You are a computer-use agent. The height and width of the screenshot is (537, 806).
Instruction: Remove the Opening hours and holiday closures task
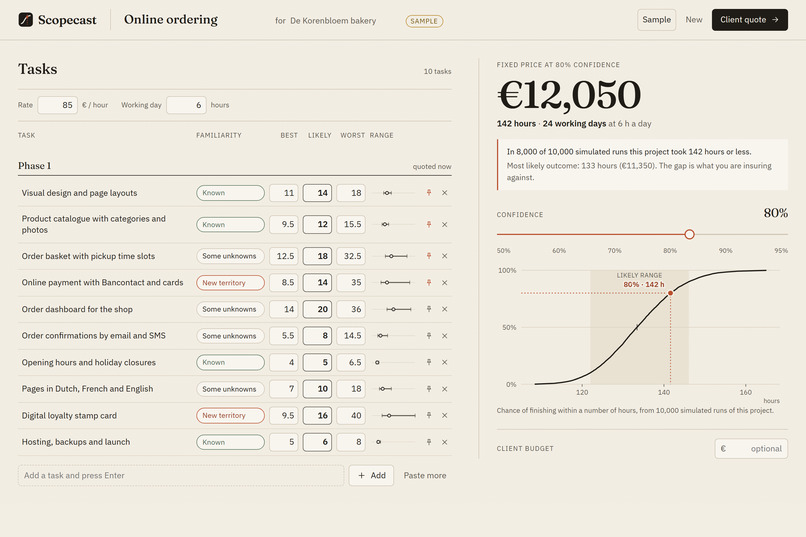pyautogui.click(x=445, y=362)
